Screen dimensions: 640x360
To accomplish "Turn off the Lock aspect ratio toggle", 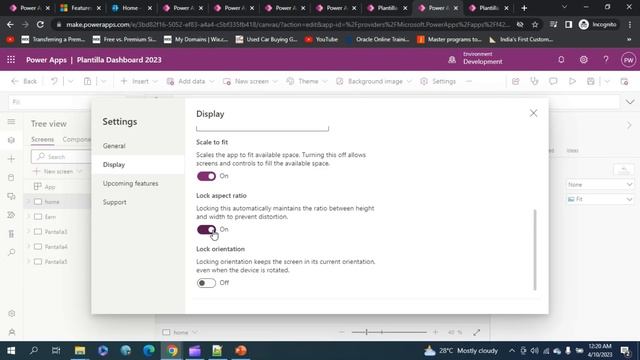I will coord(206,230).
